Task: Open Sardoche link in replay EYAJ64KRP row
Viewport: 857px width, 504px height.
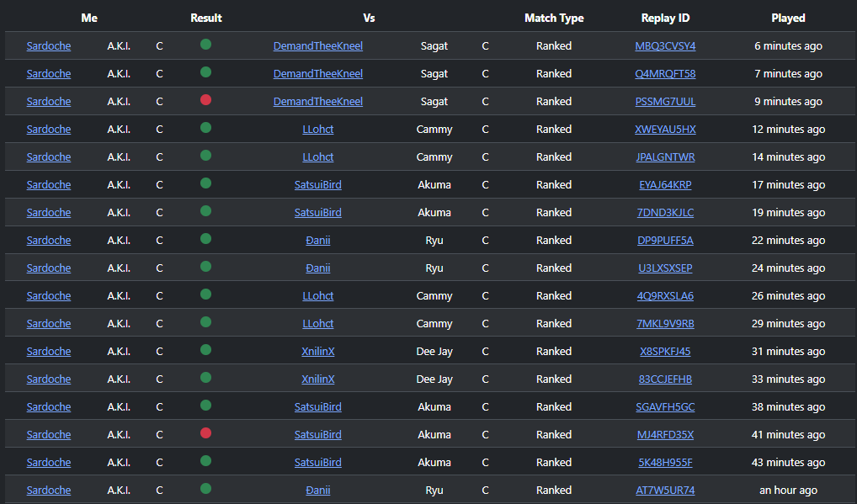Action: [49, 184]
